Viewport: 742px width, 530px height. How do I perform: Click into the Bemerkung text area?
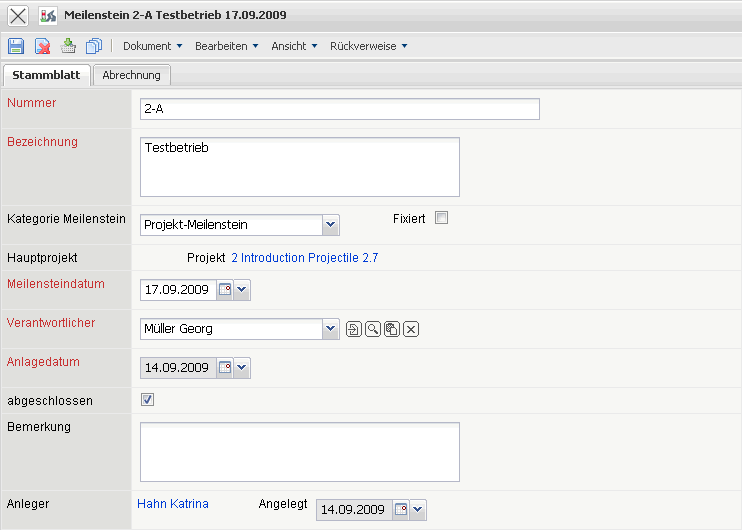[299, 452]
